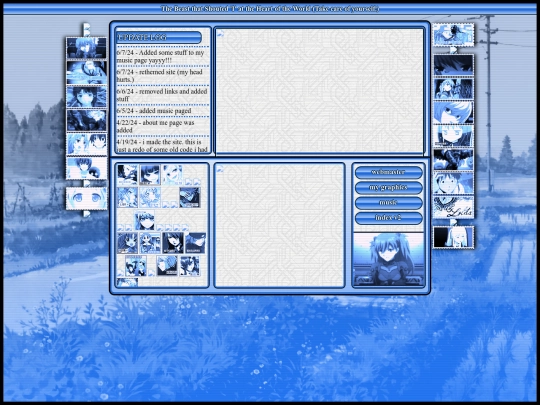Click the third stamp in the left stamp column

pyautogui.click(x=86, y=96)
